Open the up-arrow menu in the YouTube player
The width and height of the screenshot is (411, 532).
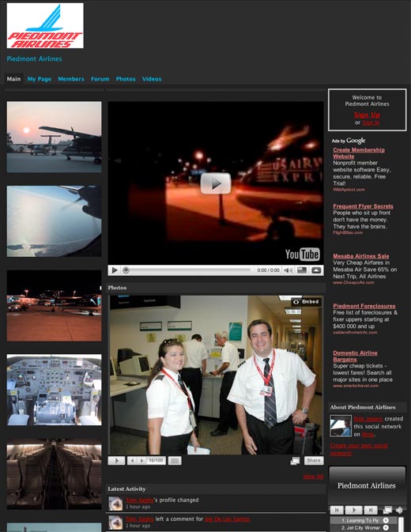pos(316,270)
